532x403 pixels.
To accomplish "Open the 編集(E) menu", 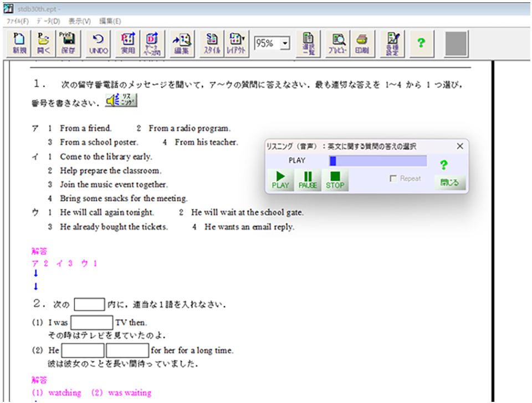I will (x=110, y=21).
